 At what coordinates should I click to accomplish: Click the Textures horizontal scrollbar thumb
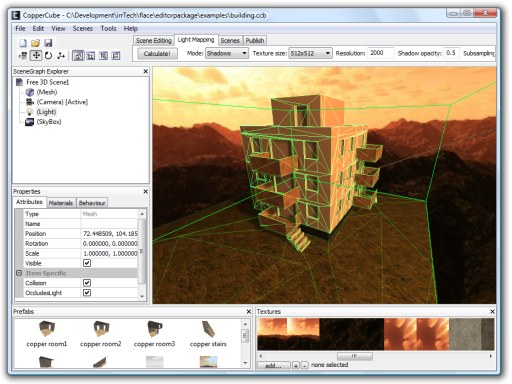point(354,356)
